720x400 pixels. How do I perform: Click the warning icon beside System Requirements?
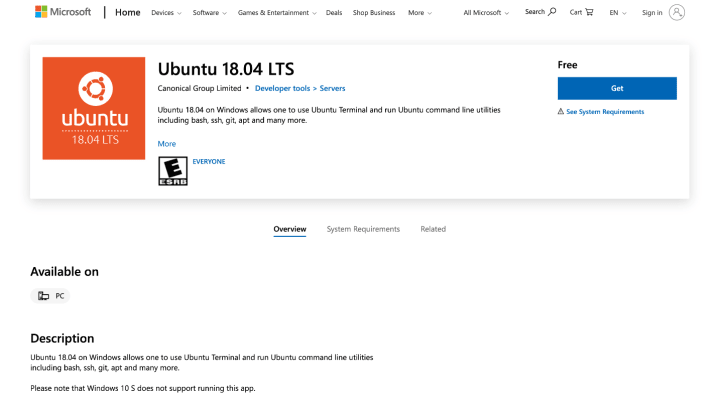coord(561,112)
